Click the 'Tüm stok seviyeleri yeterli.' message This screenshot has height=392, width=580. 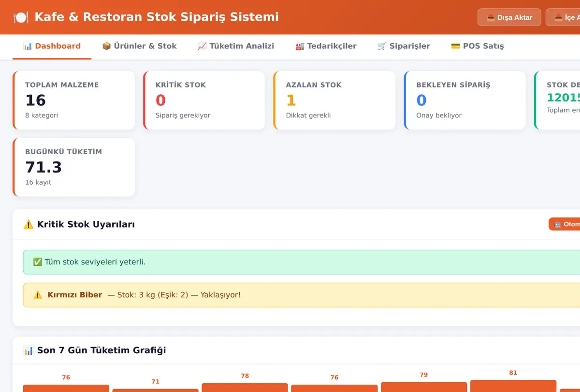coord(95,262)
